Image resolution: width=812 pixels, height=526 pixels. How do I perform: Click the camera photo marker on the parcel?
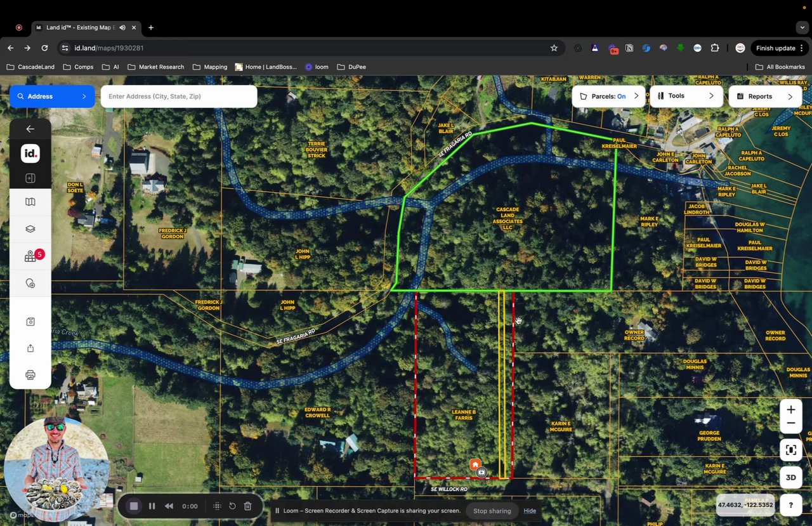tap(481, 472)
